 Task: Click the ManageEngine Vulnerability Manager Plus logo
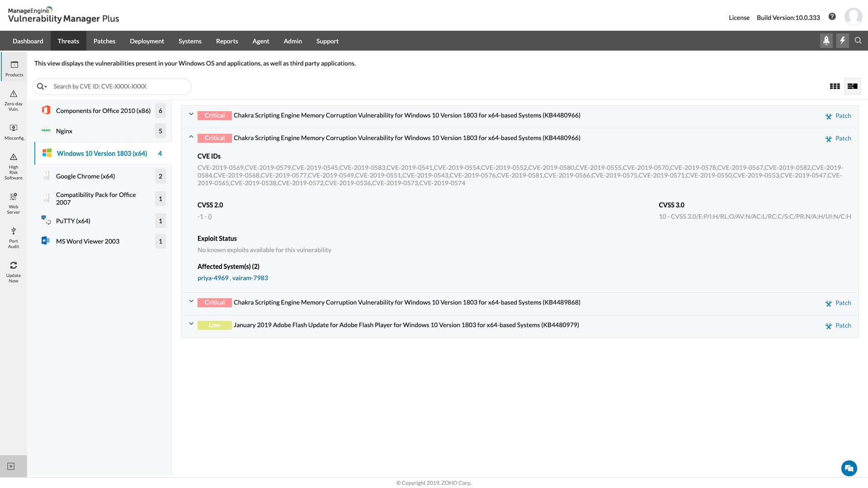pyautogui.click(x=64, y=15)
